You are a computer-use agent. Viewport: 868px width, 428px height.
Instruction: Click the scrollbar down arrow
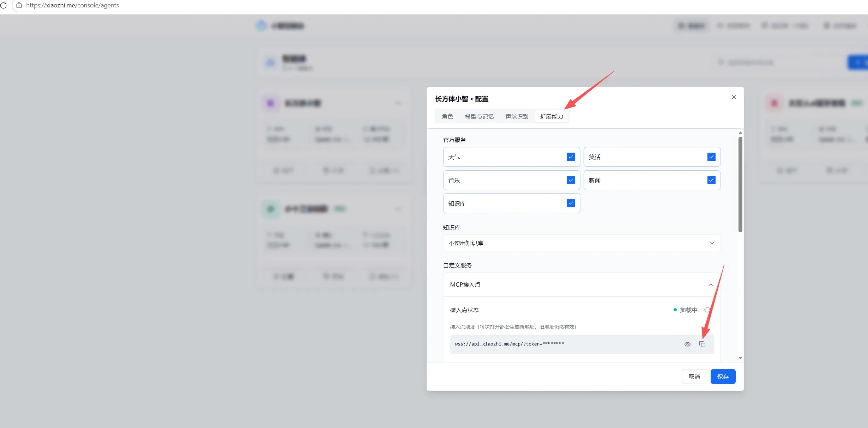[740, 358]
